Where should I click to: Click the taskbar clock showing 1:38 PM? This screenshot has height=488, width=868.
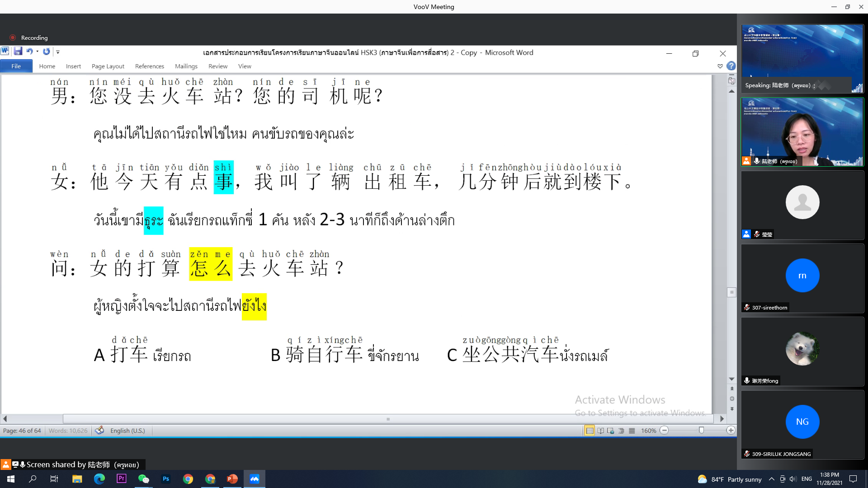[x=830, y=479]
